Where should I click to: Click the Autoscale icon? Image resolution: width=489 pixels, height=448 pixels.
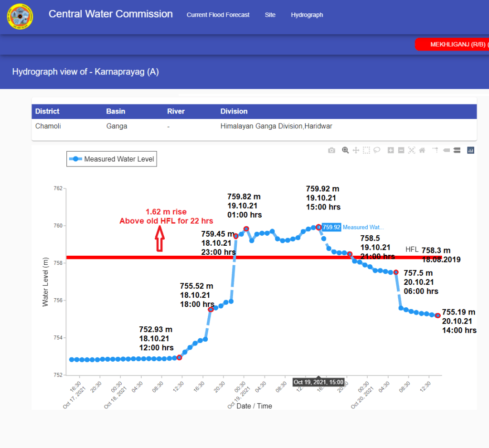point(412,150)
